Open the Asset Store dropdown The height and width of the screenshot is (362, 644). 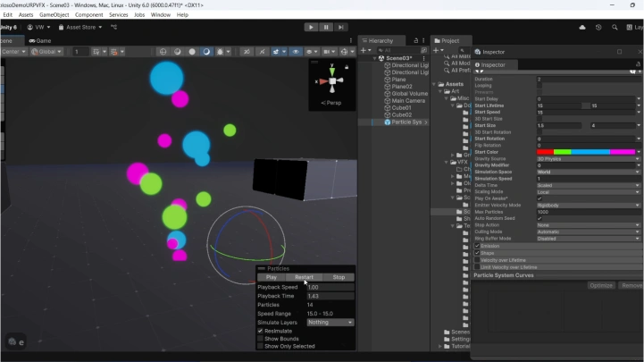tap(80, 27)
